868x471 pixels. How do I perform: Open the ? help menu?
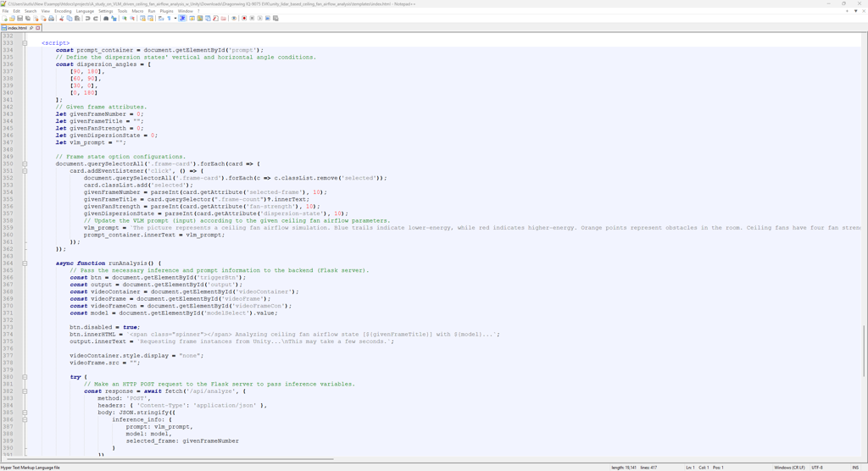coord(198,11)
